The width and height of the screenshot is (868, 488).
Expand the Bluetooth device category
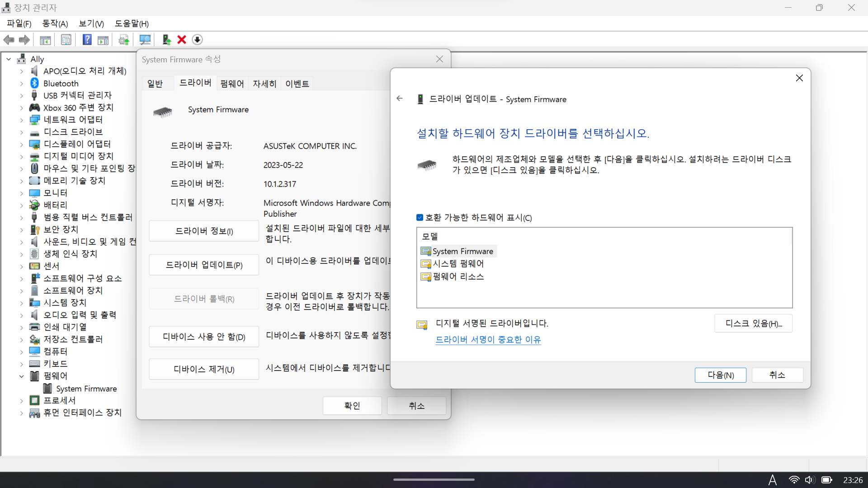21,84
